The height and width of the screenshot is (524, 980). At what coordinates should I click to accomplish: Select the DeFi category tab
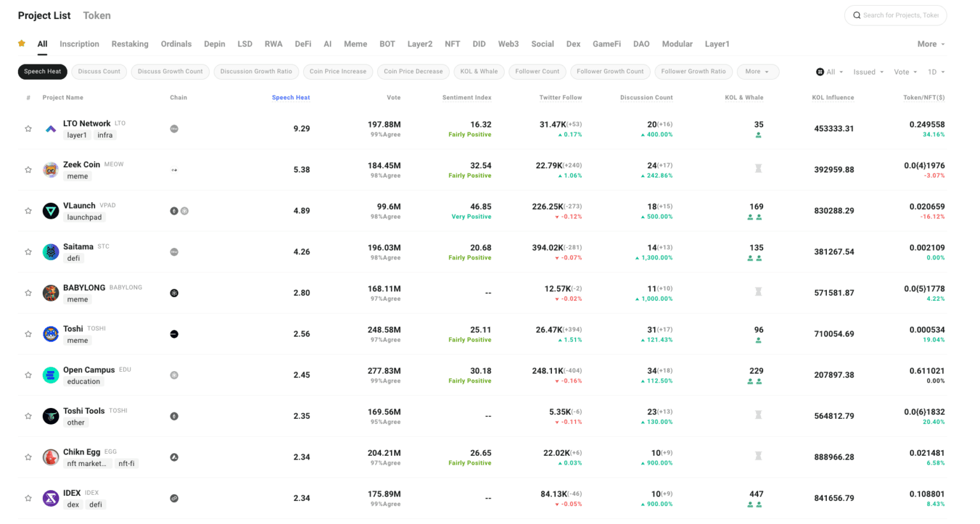[x=303, y=44]
